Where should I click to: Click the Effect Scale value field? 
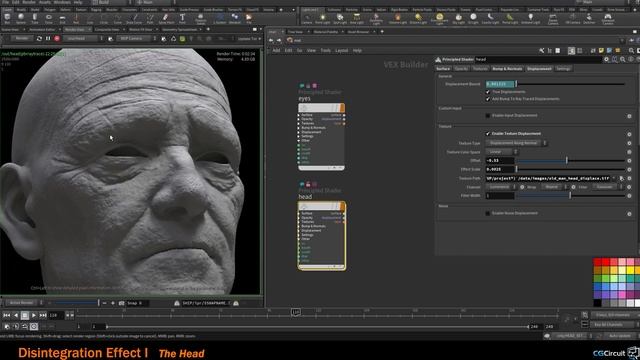(x=500, y=169)
